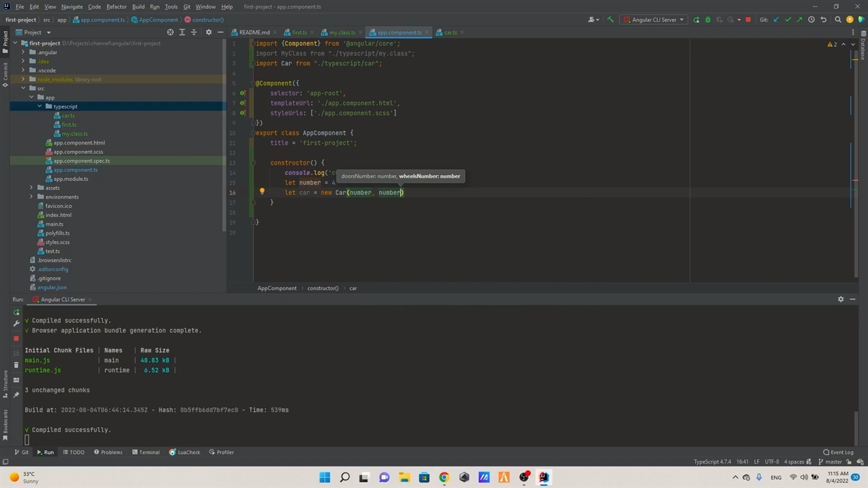Stop the running Angular CLI Server

[748, 20]
